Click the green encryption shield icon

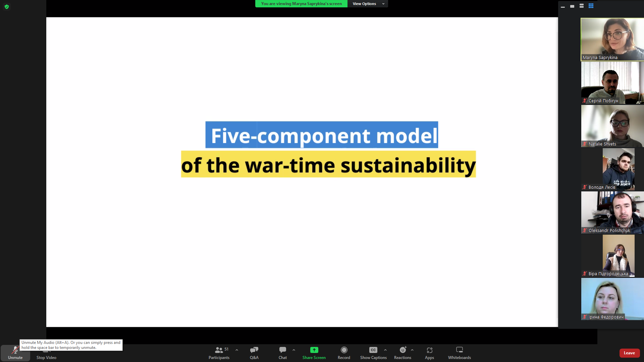click(7, 7)
